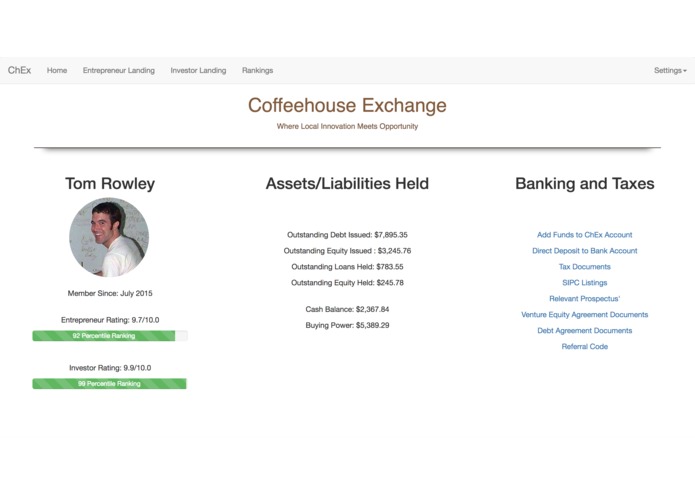Go to the Home page
Viewport: 695px width, 494px height.
click(57, 70)
